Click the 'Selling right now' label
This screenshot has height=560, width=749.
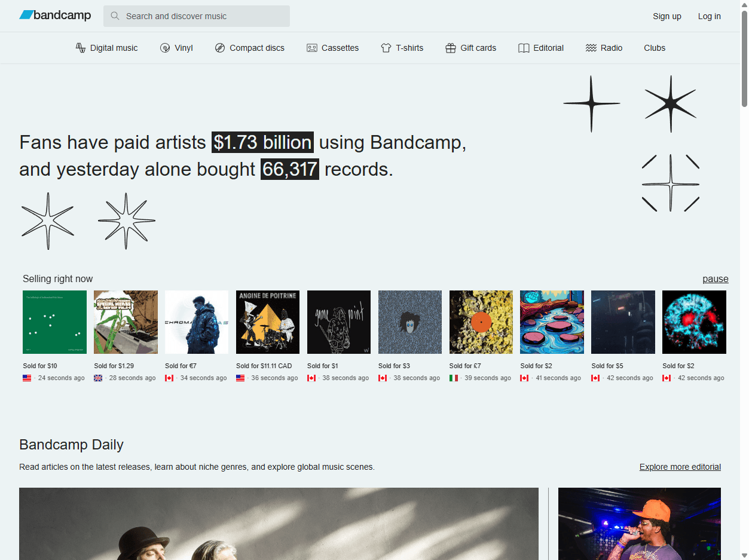[x=58, y=279]
